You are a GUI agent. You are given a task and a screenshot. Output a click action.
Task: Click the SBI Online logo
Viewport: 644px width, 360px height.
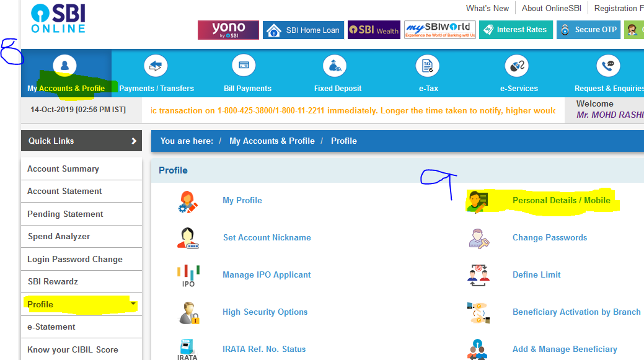[x=58, y=19]
